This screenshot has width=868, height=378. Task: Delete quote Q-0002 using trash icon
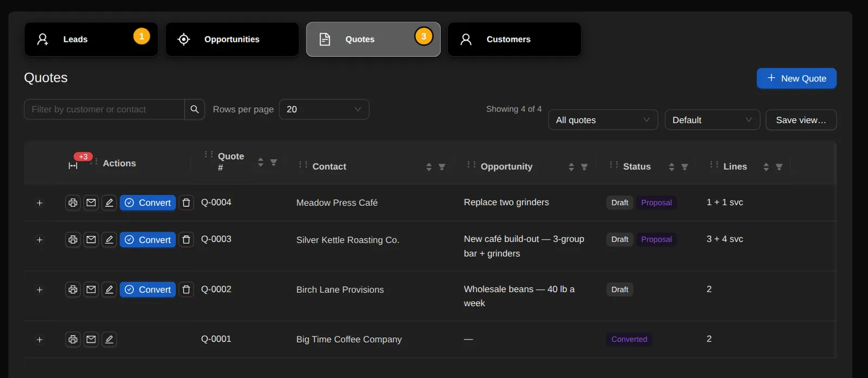click(186, 289)
